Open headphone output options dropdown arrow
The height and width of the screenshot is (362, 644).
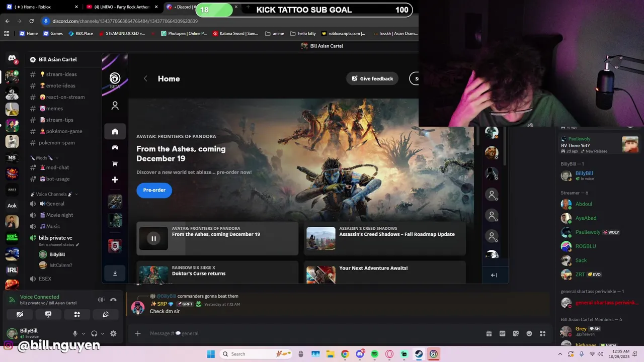coord(102,333)
